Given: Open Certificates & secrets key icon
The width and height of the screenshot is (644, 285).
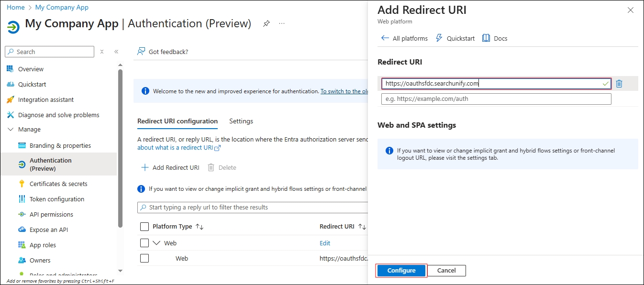Looking at the screenshot, I should [22, 184].
